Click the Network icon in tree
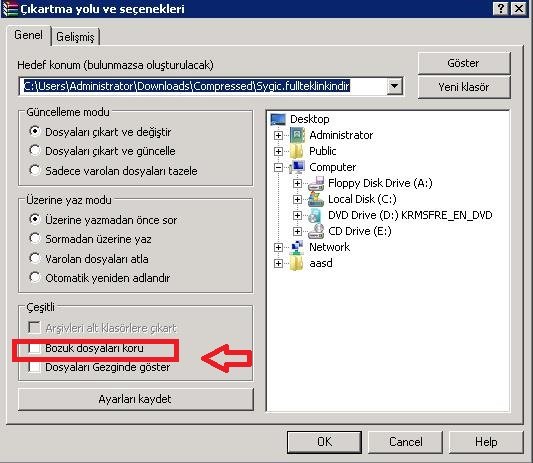This screenshot has height=463, width=533. point(296,247)
